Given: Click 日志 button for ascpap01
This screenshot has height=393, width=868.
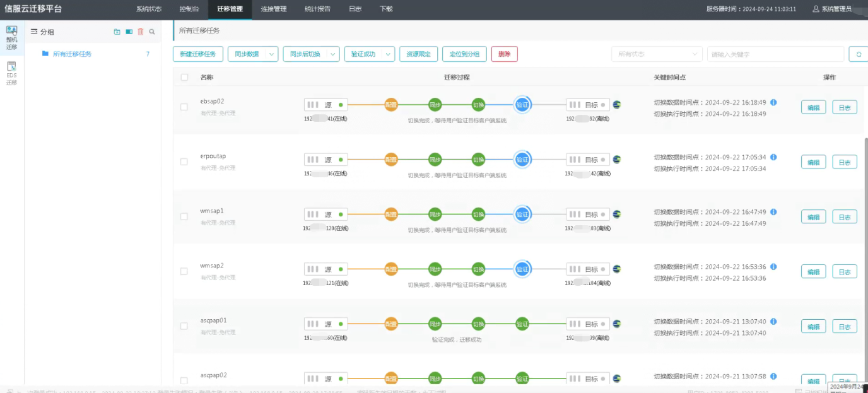Looking at the screenshot, I should [844, 326].
